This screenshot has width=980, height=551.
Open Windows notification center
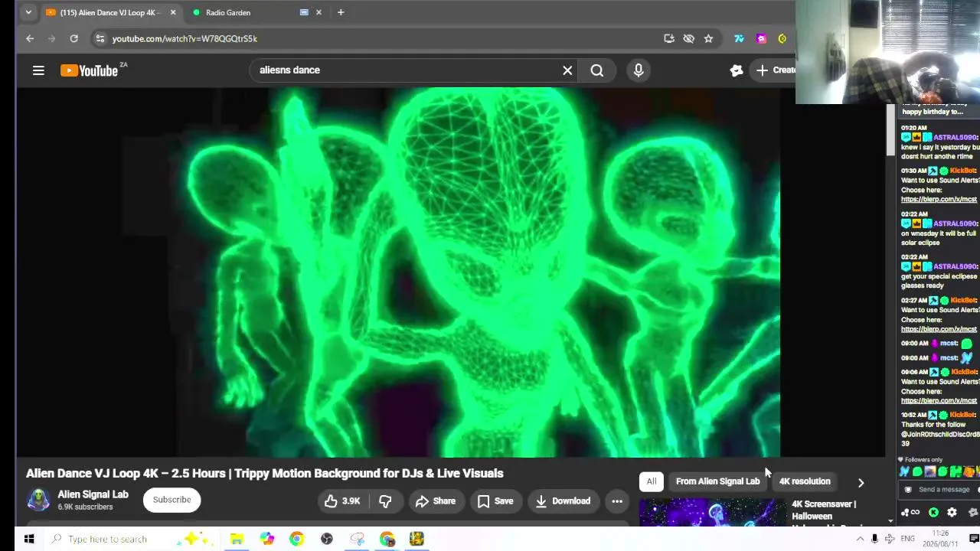tap(974, 539)
